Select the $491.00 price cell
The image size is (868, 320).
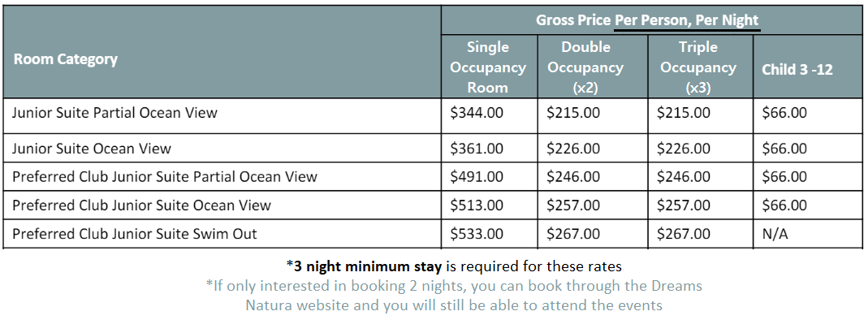pos(477,176)
